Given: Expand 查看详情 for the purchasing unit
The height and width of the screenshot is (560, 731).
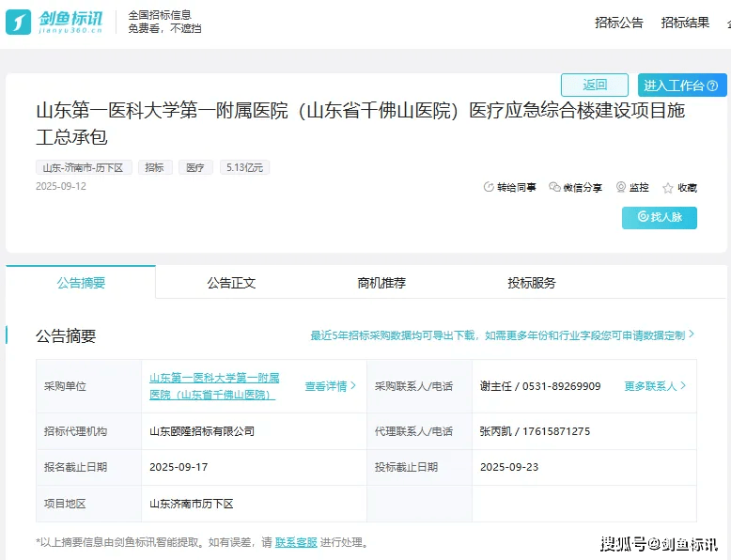Looking at the screenshot, I should (x=330, y=386).
